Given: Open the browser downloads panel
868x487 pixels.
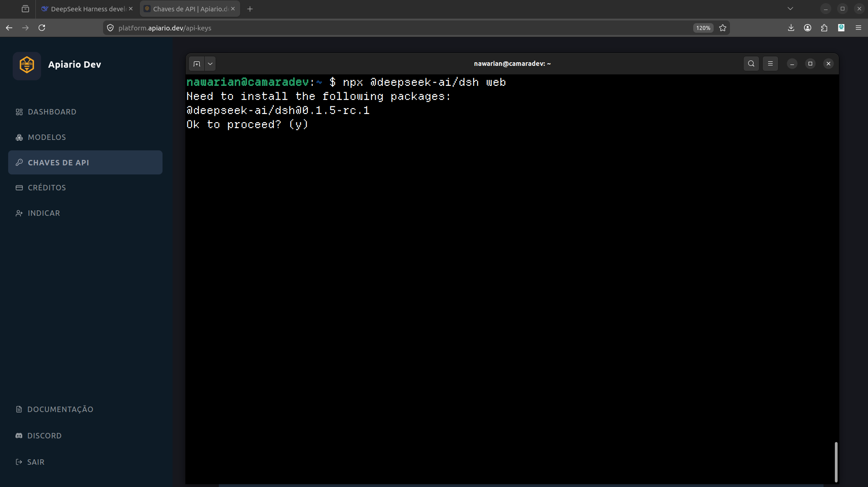Looking at the screenshot, I should [791, 28].
